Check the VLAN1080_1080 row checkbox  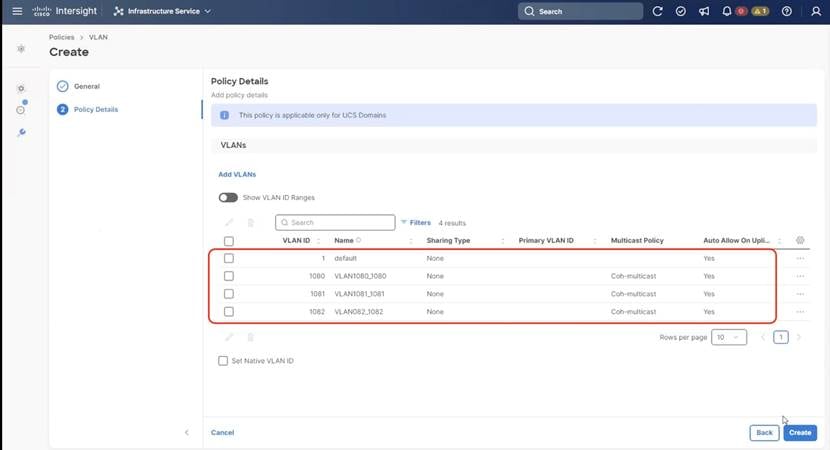point(229,276)
